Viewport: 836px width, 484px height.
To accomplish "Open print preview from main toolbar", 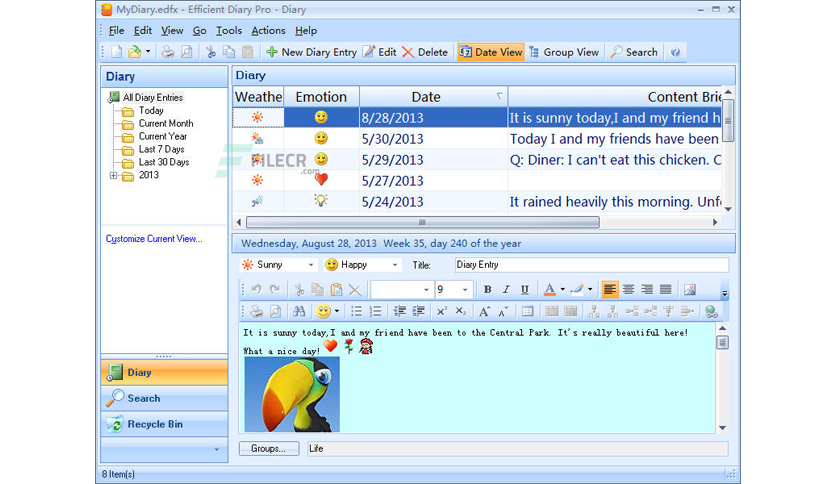I will point(187,52).
